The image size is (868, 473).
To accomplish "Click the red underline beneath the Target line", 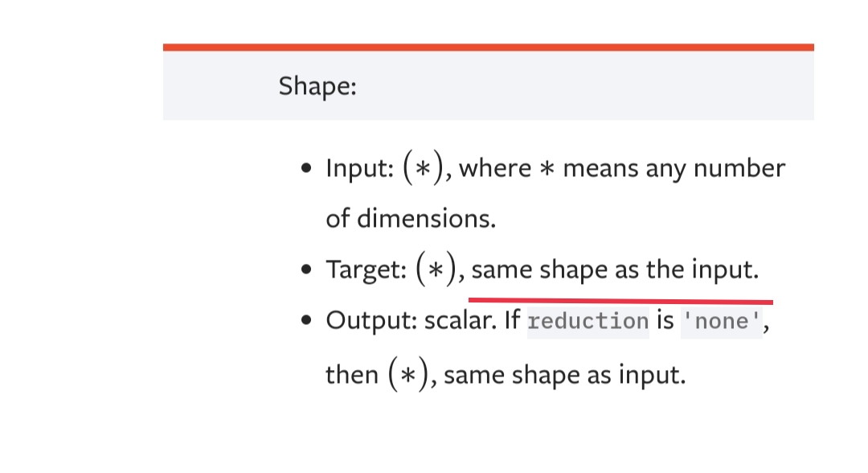I will [620, 302].
